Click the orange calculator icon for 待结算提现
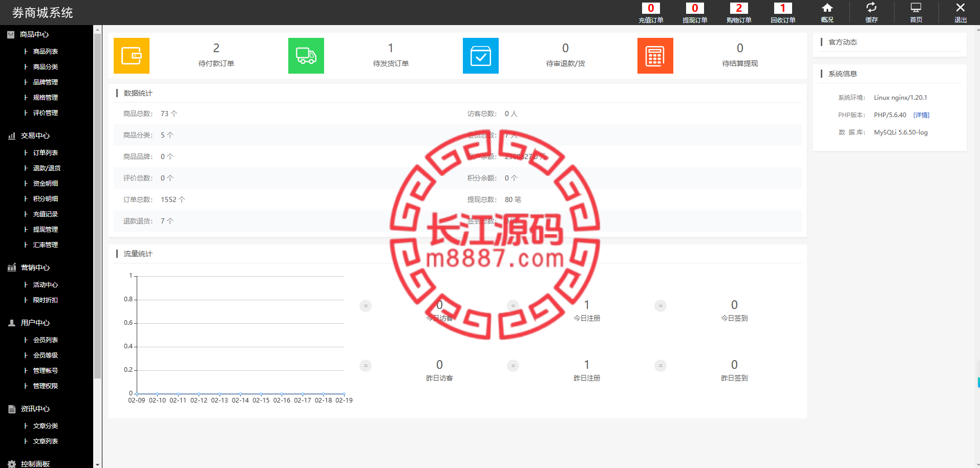 [655, 56]
